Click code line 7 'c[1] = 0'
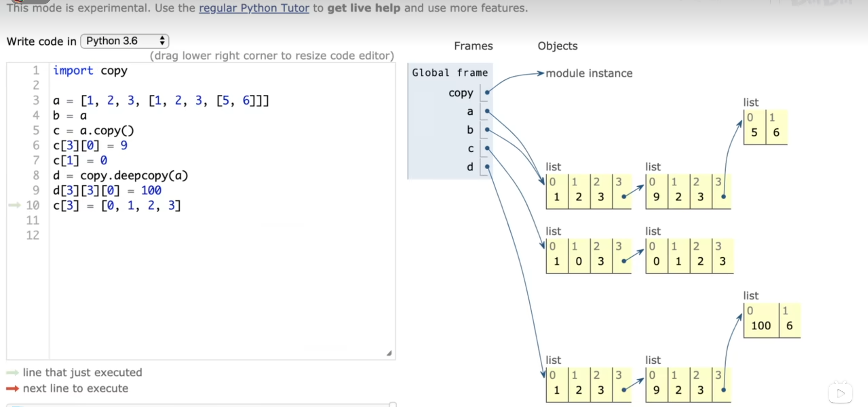 click(x=80, y=161)
